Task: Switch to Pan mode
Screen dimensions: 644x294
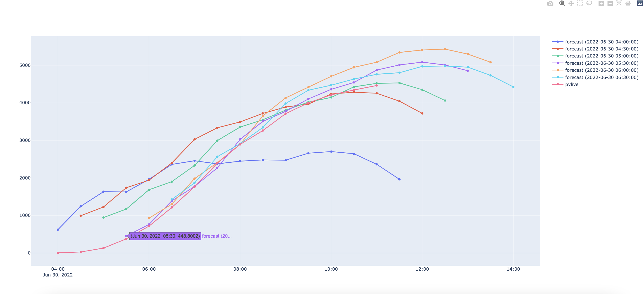Action: [x=571, y=3]
